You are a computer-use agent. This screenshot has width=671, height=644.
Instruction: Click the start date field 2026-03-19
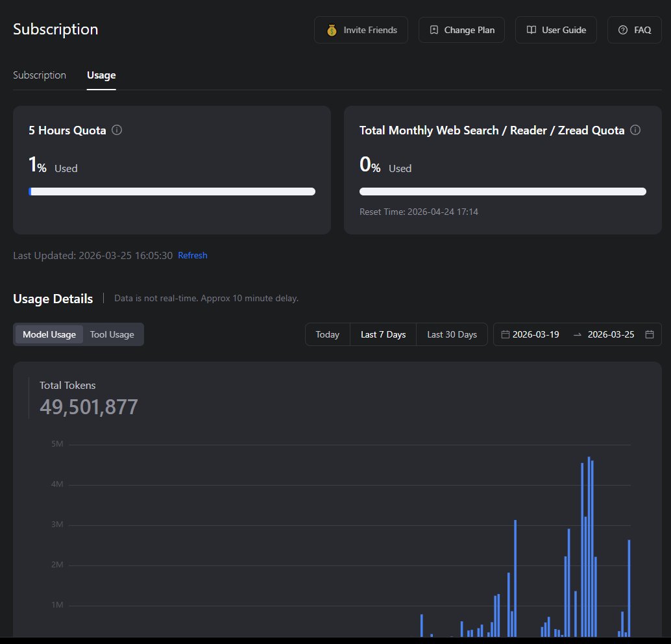point(536,334)
